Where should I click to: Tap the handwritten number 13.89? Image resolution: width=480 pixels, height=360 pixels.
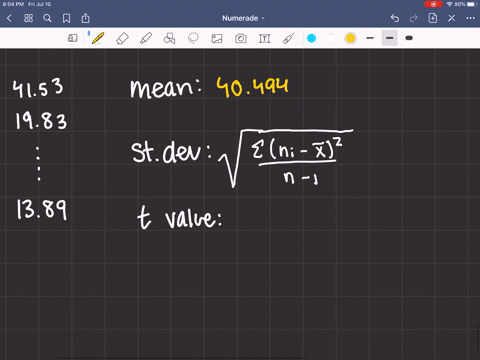pos(42,209)
